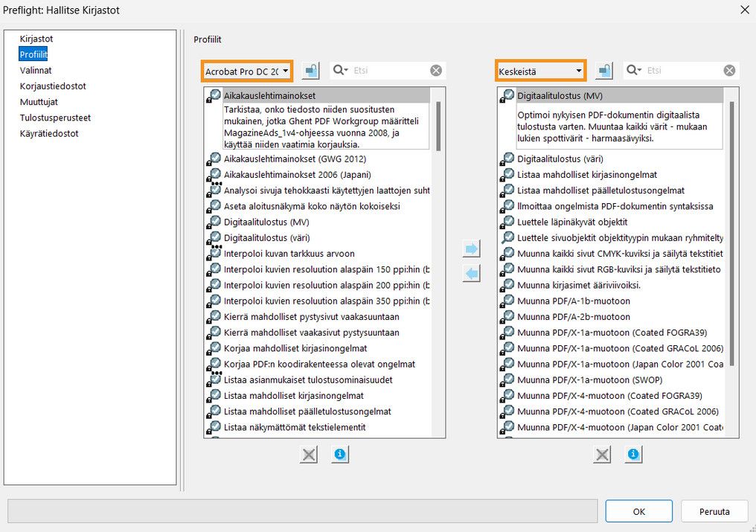Click the profile icon of left Aikakauslehtimainokset
This screenshot has width=756, height=532.
pyautogui.click(x=214, y=95)
